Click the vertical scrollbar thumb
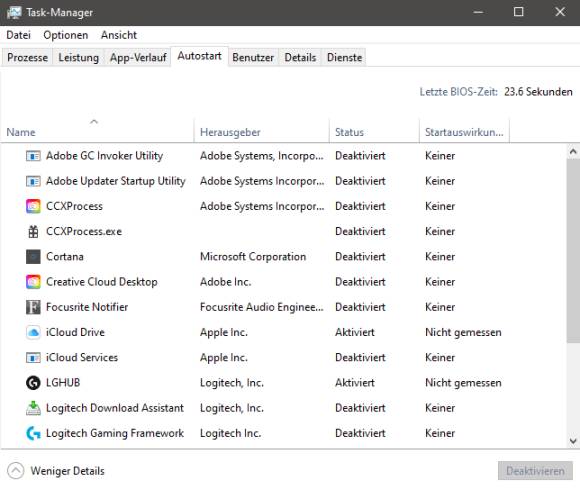Screen dimensions: 580x490 click(573, 251)
